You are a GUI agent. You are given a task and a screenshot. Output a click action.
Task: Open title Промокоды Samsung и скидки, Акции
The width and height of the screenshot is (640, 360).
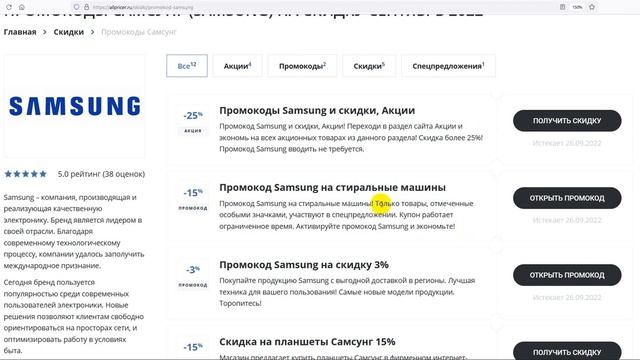click(317, 110)
